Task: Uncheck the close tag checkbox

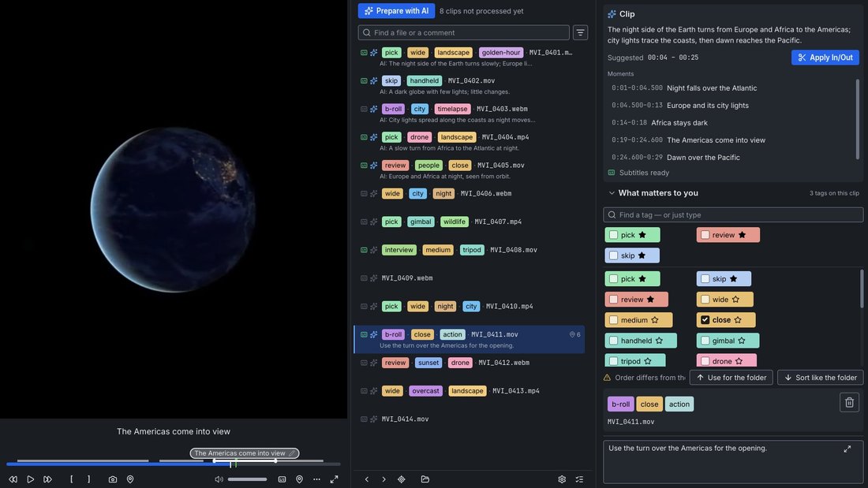Action: point(705,320)
